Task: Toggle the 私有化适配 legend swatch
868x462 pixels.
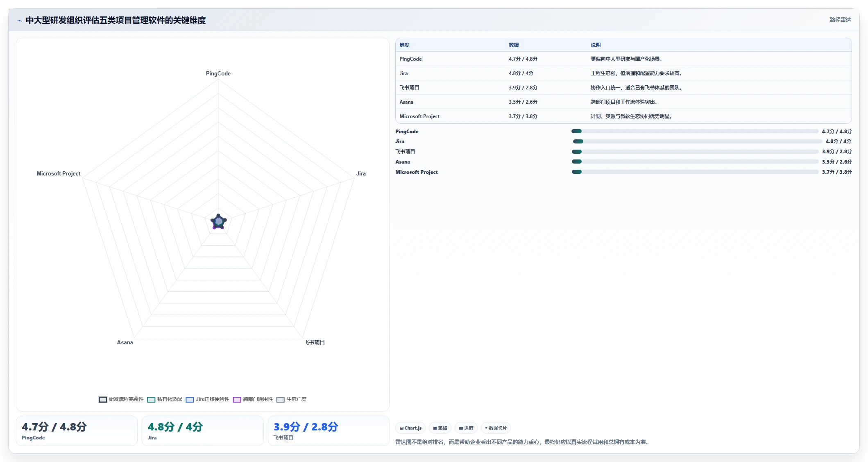Action: point(151,399)
